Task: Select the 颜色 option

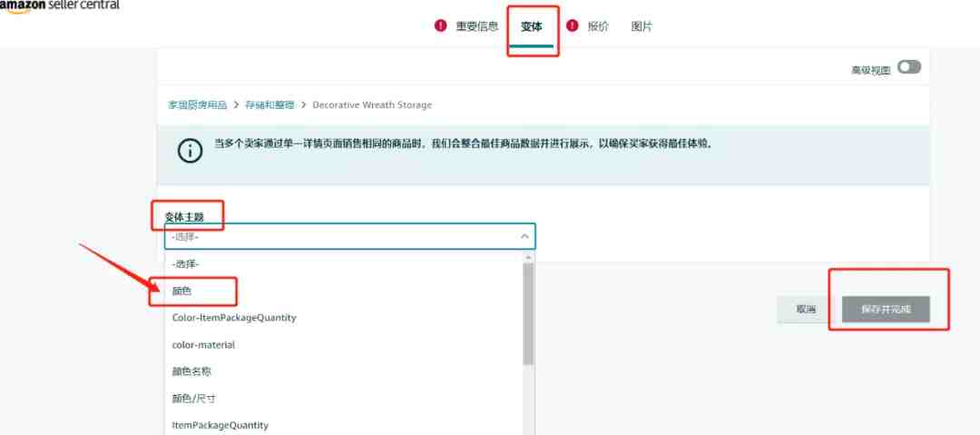Action: (x=343, y=291)
